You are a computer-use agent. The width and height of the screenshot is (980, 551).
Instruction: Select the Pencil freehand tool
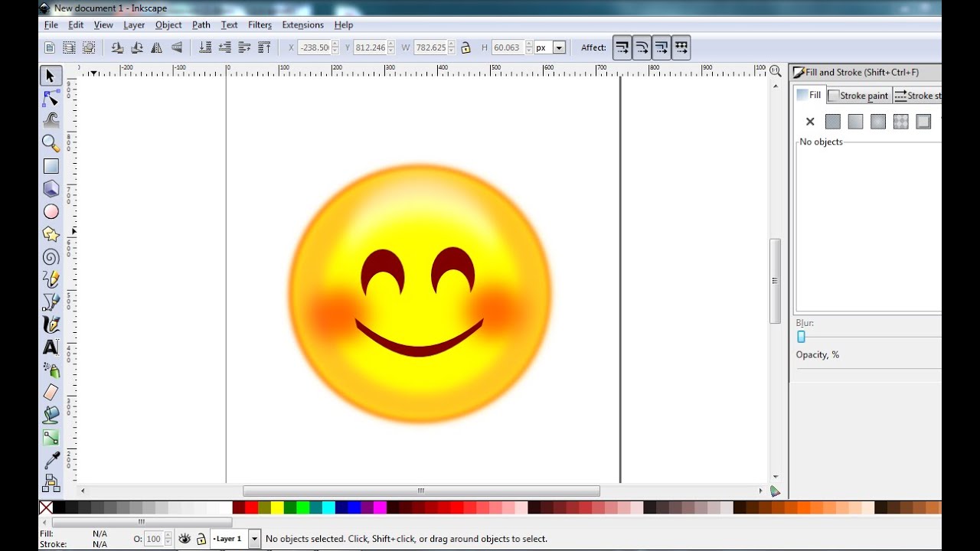[x=51, y=279]
